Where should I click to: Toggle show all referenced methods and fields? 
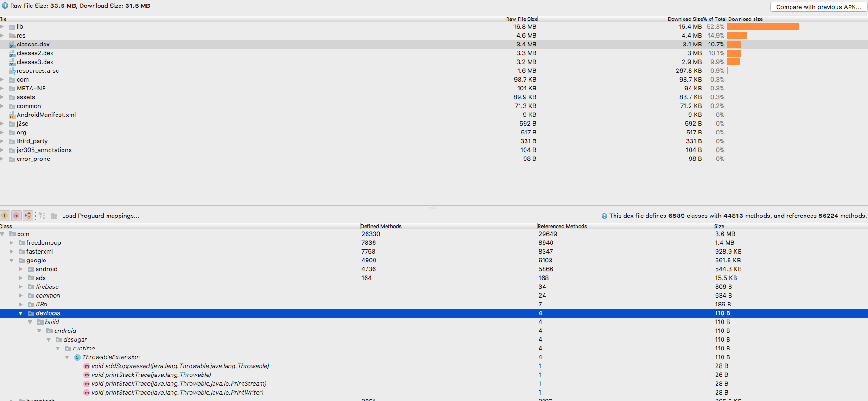[28, 216]
